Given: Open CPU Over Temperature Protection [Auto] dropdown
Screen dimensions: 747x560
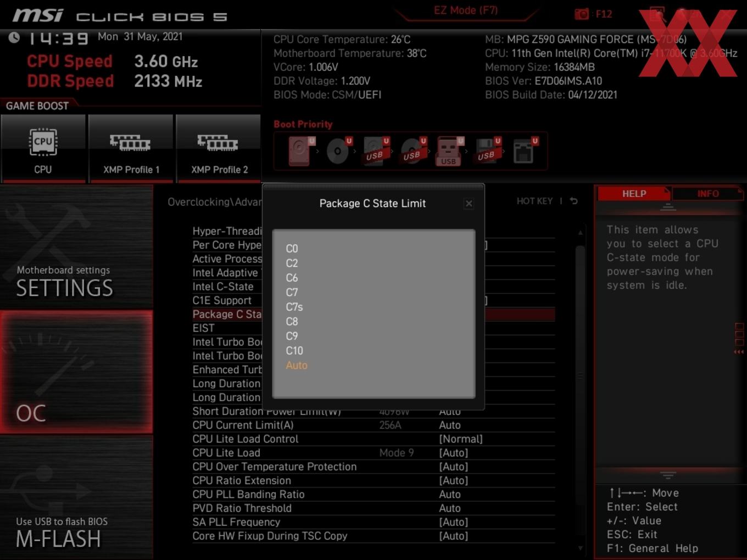Looking at the screenshot, I should click(454, 467).
